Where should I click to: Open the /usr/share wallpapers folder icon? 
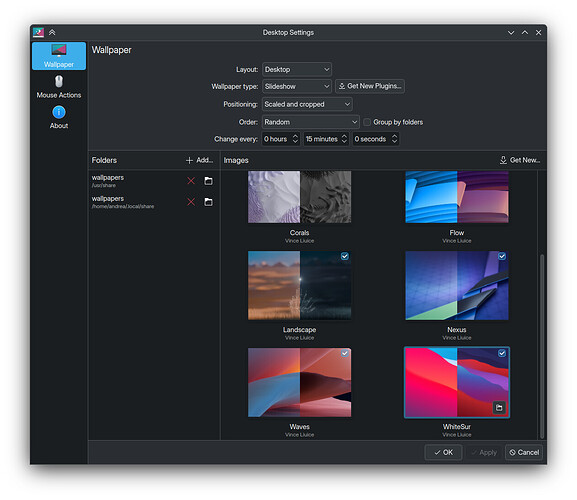pyautogui.click(x=208, y=181)
